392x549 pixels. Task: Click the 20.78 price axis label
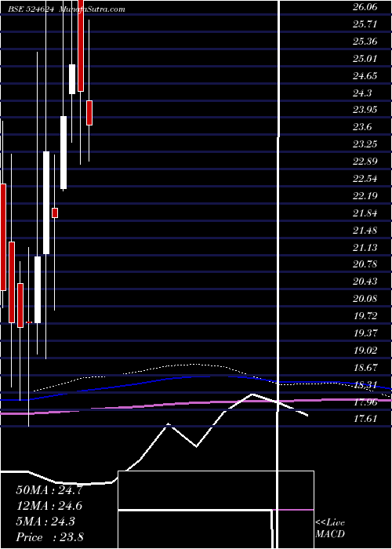[365, 264]
